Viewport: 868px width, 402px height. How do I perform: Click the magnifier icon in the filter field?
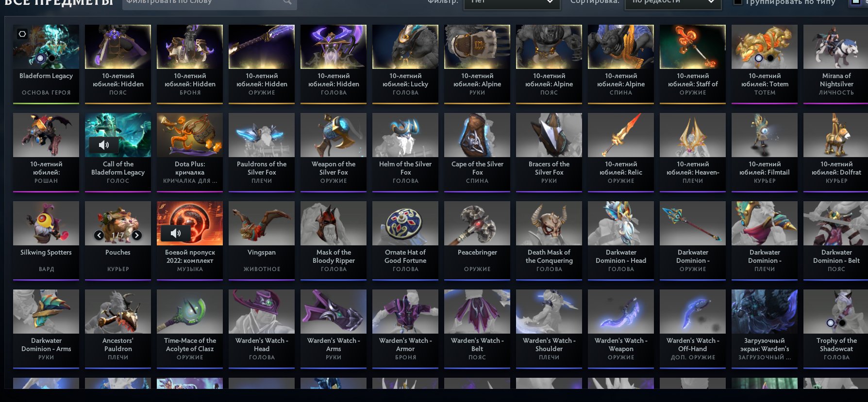click(287, 2)
